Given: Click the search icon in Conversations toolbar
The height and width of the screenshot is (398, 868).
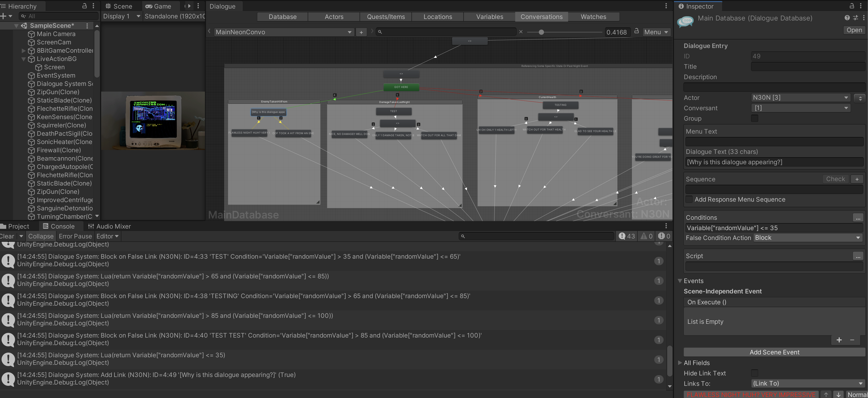Looking at the screenshot, I should [x=380, y=32].
